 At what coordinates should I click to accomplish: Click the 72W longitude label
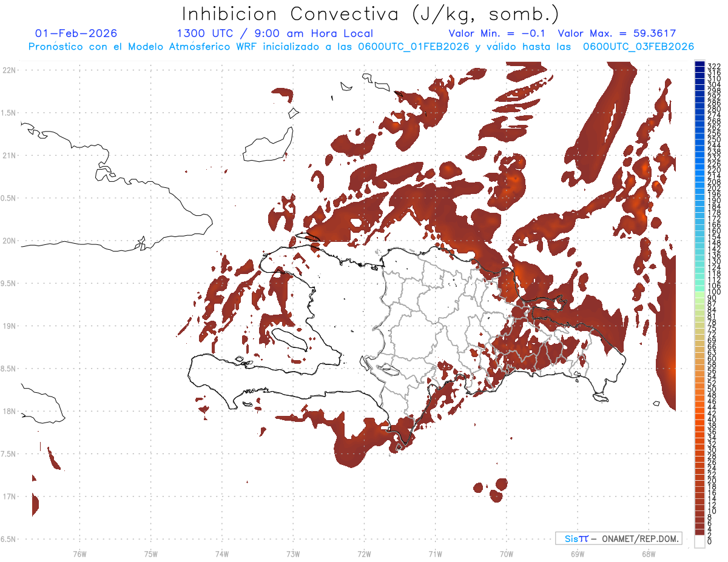(364, 553)
